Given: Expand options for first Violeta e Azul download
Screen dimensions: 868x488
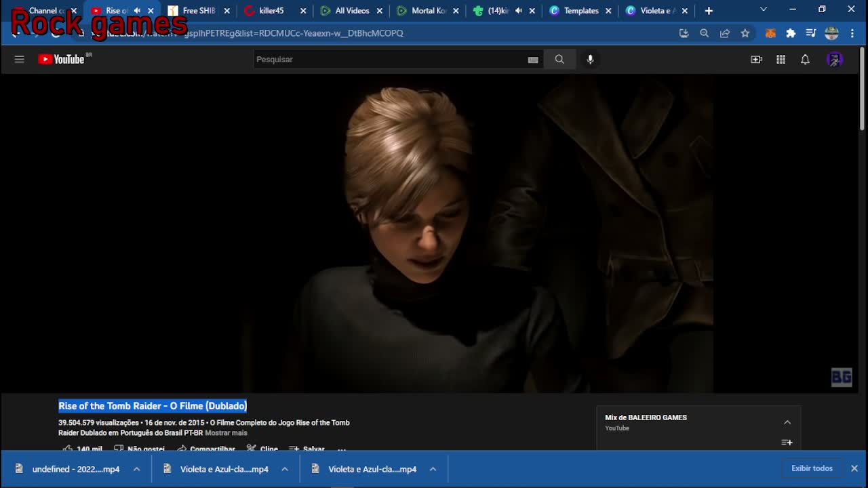Looking at the screenshot, I should [x=285, y=469].
